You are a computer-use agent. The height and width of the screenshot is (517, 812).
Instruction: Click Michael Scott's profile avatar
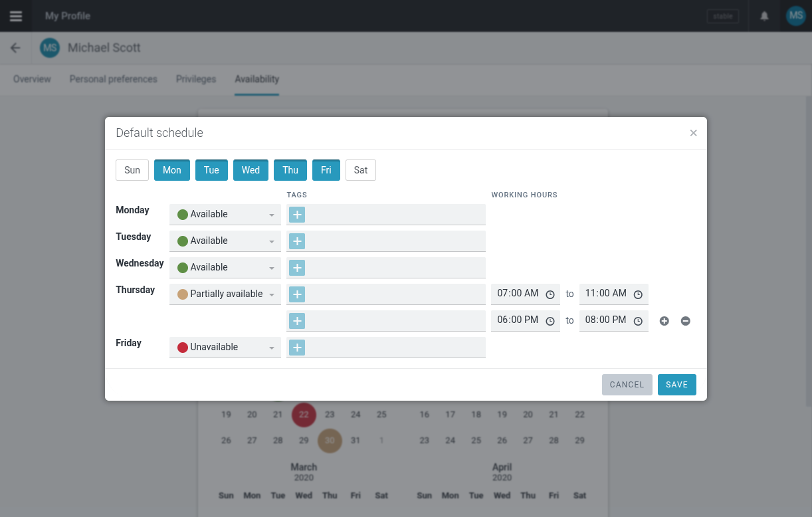[x=50, y=48]
